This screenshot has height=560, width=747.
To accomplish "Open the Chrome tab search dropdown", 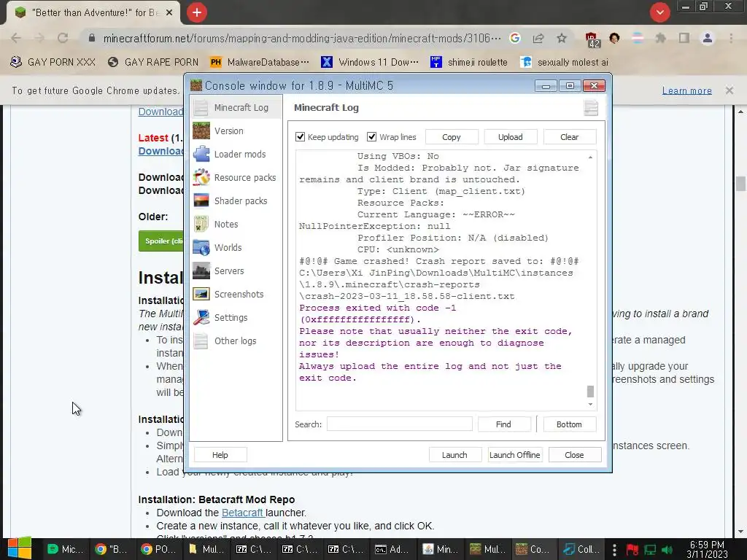I will [659, 13].
